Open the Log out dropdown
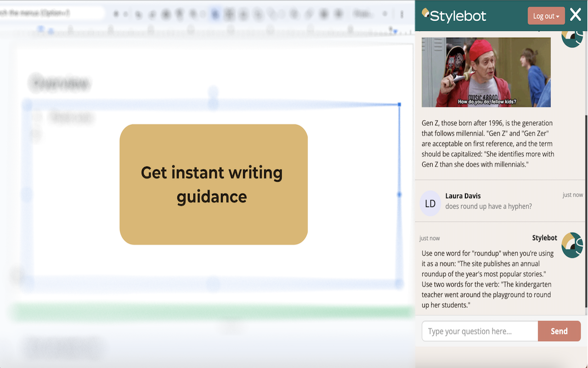Screen dimensions: 588x368 pos(546,16)
